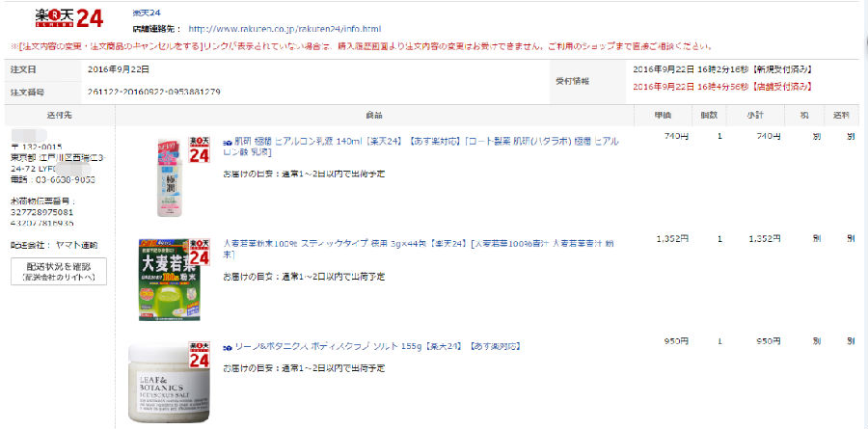Open the rakuten24 info.html shop contact URL
The width and height of the screenshot is (868, 429).
point(284,29)
